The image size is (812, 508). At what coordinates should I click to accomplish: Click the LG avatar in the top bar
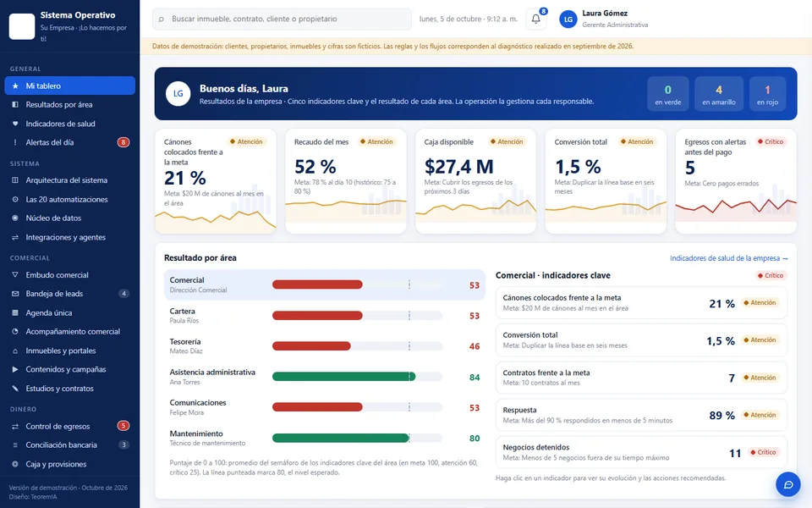tap(568, 19)
